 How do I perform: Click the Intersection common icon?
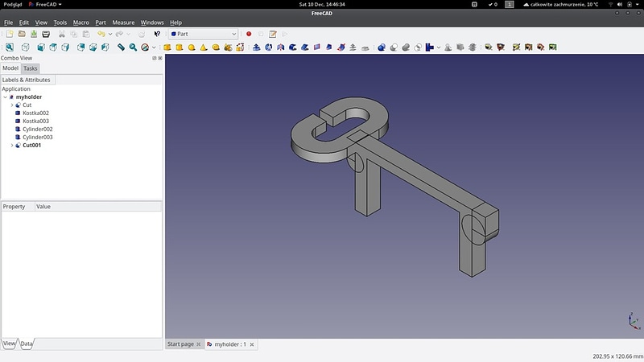coord(418,47)
